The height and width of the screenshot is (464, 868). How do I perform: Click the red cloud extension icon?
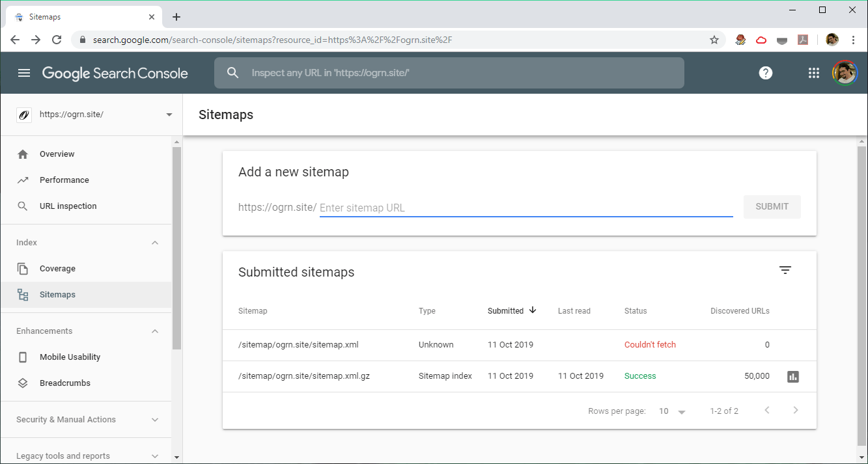point(761,40)
